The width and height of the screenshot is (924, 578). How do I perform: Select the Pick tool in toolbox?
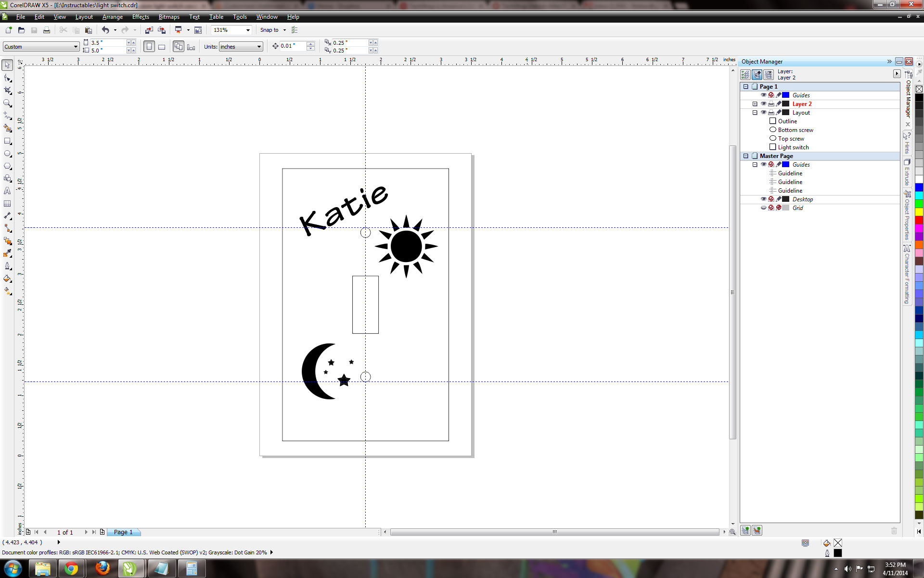tap(7, 65)
